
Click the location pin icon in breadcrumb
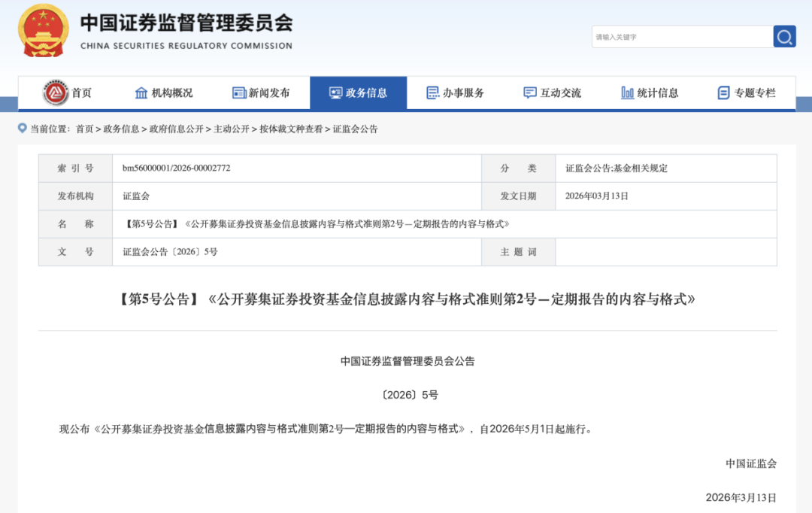point(23,129)
